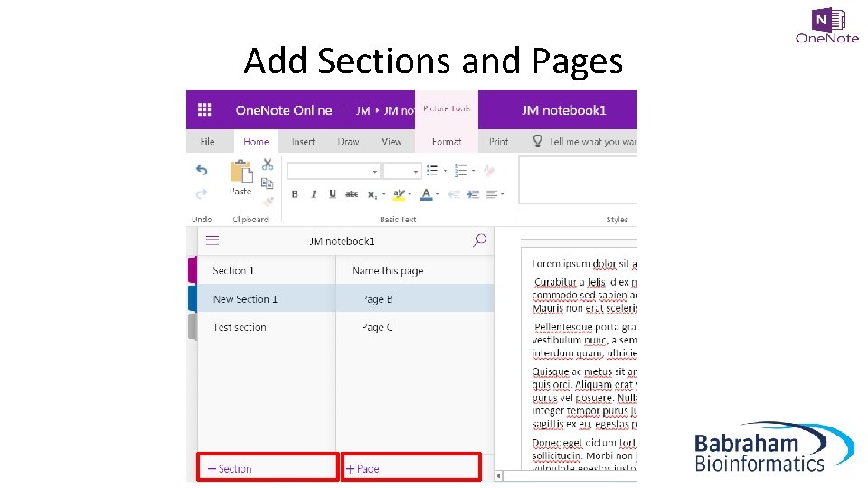Screen dimensions: 868x488
Task: Select Section 1 in section list
Action: (267, 270)
